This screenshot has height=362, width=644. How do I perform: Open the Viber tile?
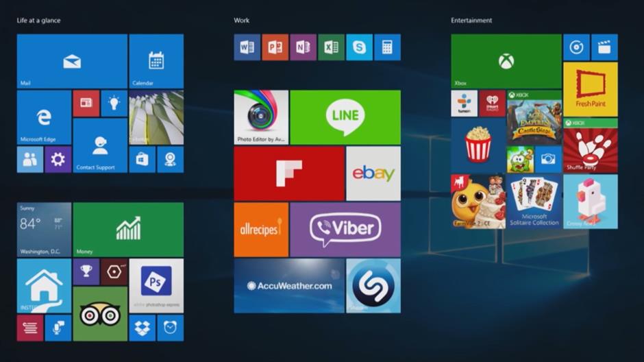pyautogui.click(x=345, y=230)
